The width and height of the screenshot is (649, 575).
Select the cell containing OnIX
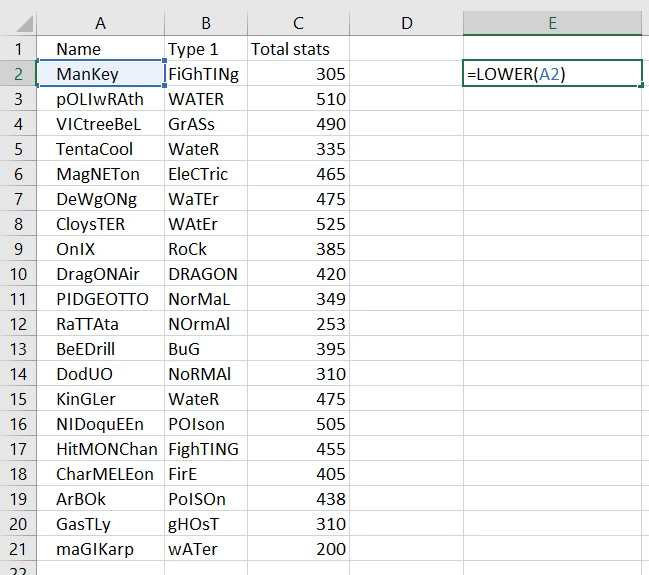tap(101, 249)
